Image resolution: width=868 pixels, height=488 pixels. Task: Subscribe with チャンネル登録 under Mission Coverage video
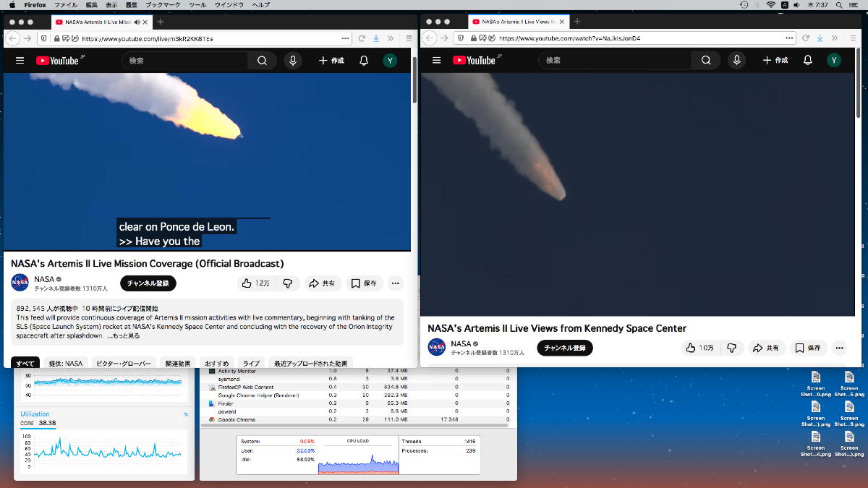pos(148,283)
